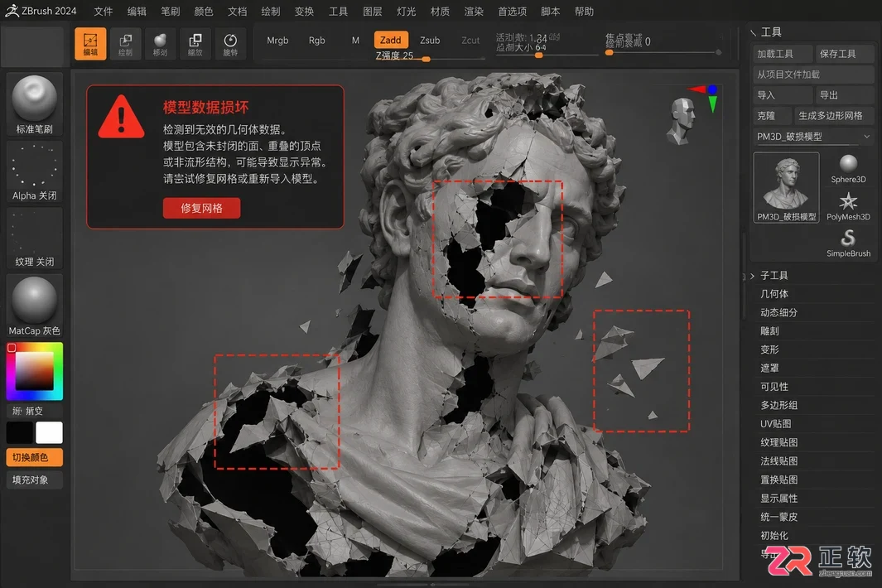Pick a hue in the color picker square
Viewport: 882px width, 588px height.
(34, 371)
